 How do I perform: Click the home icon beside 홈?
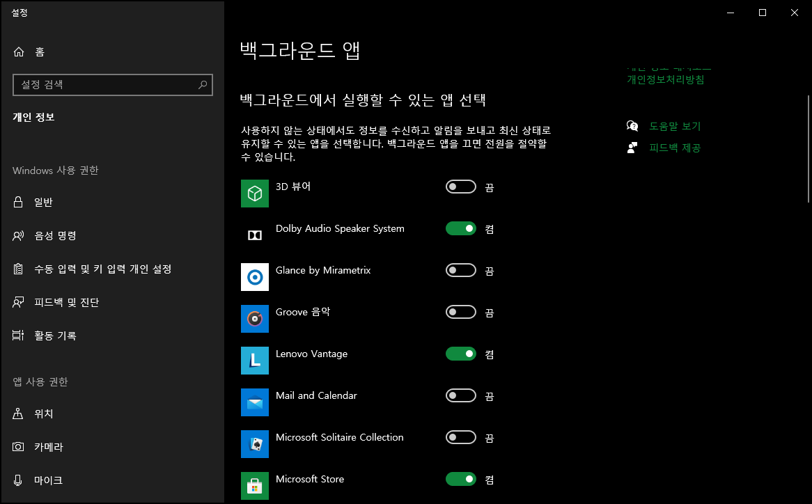tap(19, 52)
